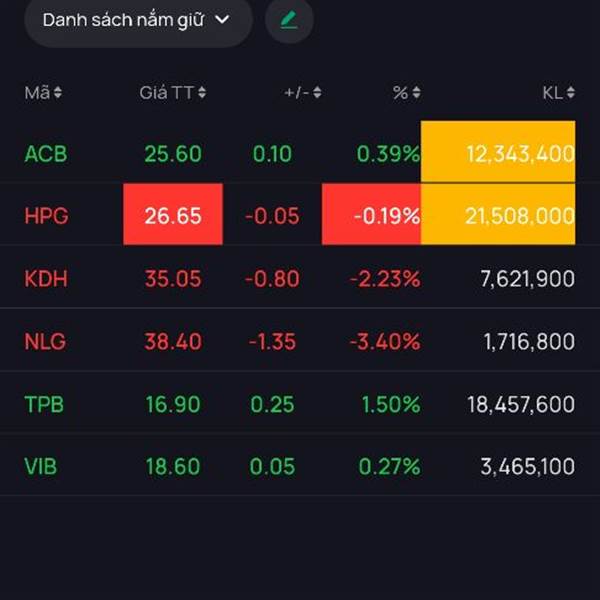Click the Giá TT column header
Image resolution: width=600 pixels, height=600 pixels.
click(x=166, y=93)
